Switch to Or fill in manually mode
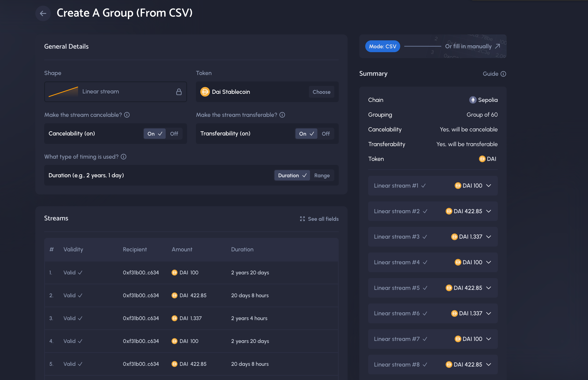Viewport: 588px width, 380px height. tap(472, 46)
